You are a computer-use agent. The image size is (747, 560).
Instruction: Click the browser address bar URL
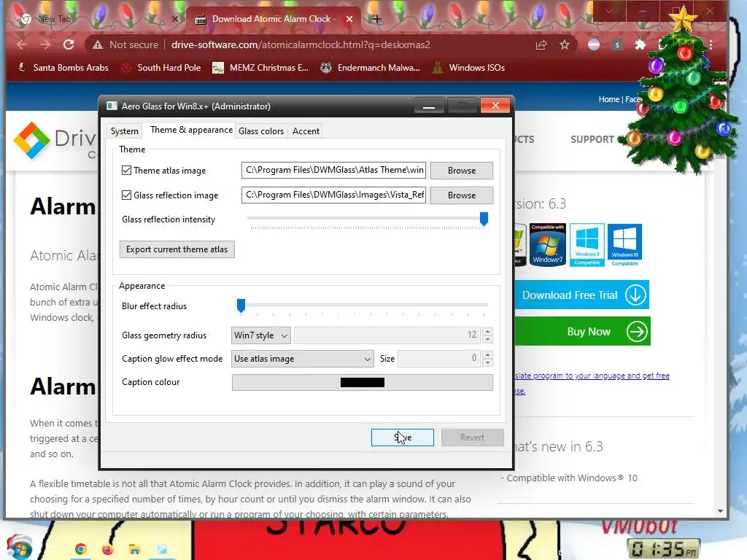click(x=301, y=44)
